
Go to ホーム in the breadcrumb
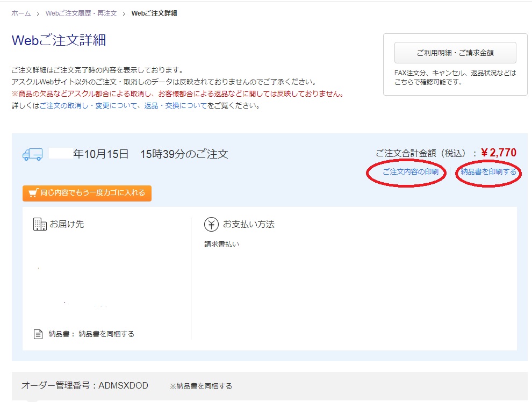[21, 13]
